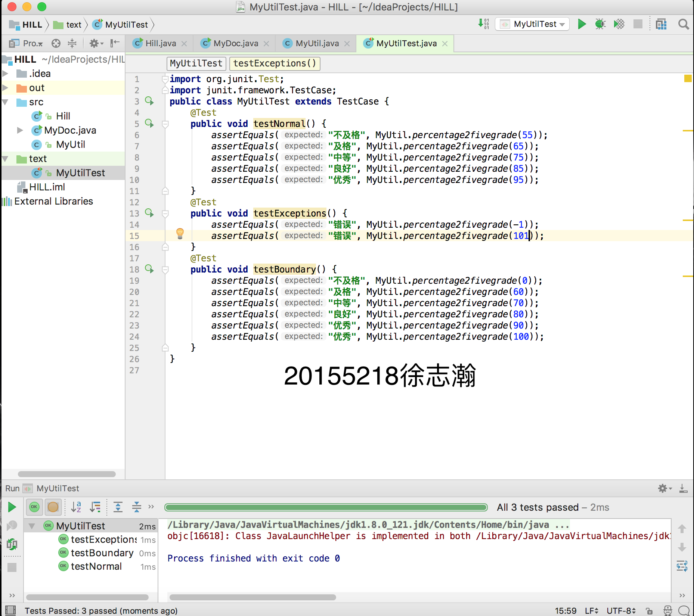Image resolution: width=694 pixels, height=616 pixels.
Task: Click the intention lightbulb on line 15
Action: coord(180,234)
